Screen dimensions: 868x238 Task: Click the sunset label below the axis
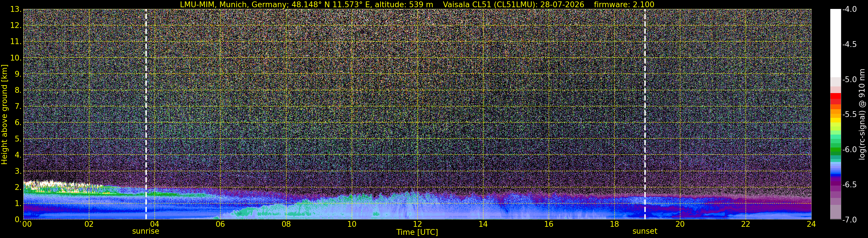click(x=645, y=231)
